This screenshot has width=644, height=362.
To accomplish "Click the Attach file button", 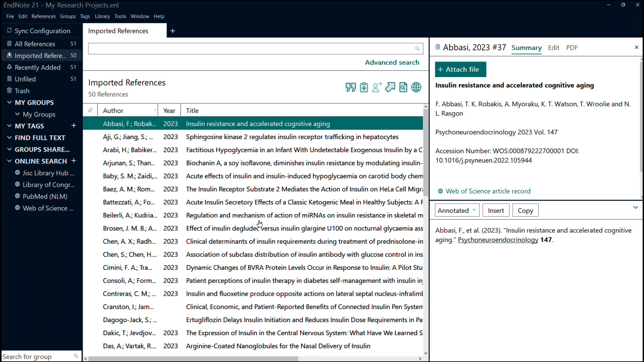I will tap(460, 70).
